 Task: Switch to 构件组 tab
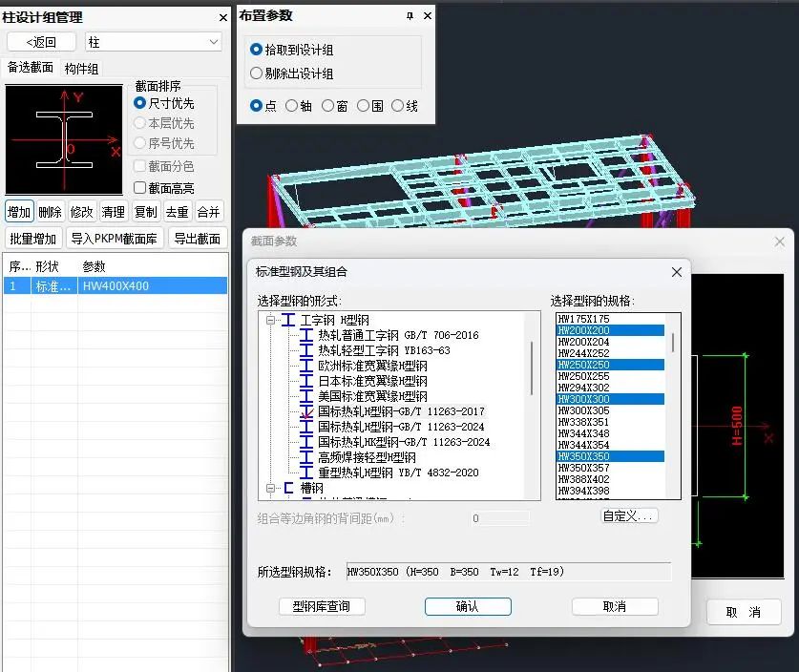81,69
